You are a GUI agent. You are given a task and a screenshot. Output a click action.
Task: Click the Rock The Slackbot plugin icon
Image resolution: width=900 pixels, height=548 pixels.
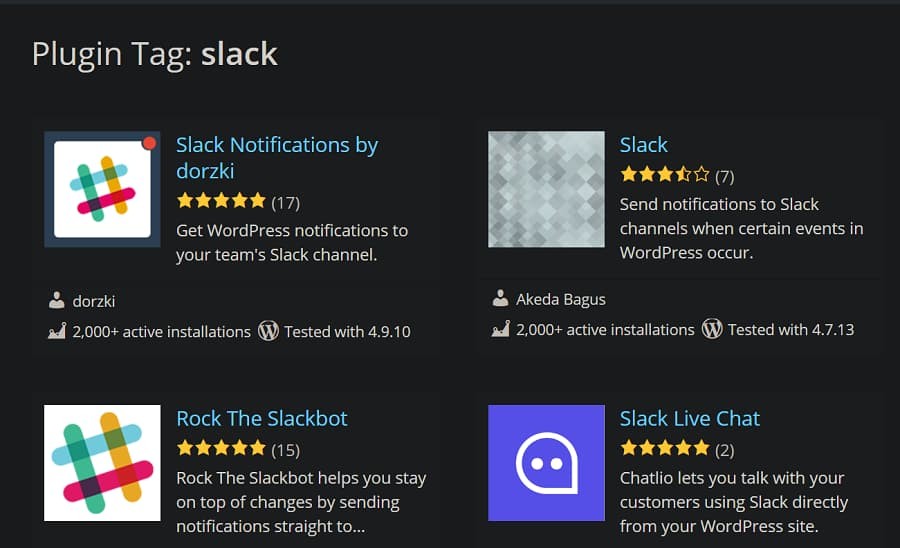tap(102, 462)
